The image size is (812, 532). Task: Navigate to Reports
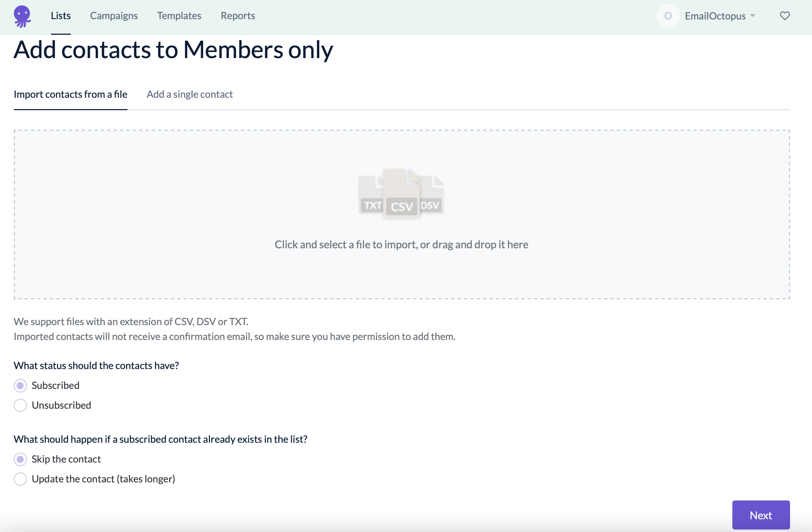point(238,16)
